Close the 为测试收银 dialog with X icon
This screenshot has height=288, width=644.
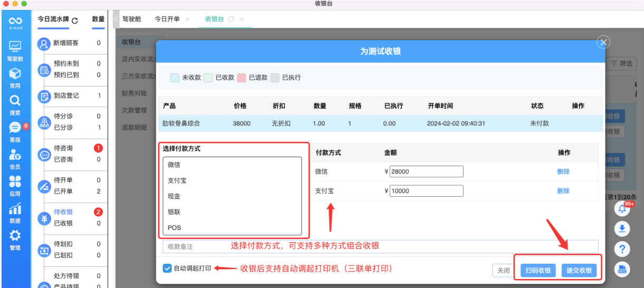604,42
